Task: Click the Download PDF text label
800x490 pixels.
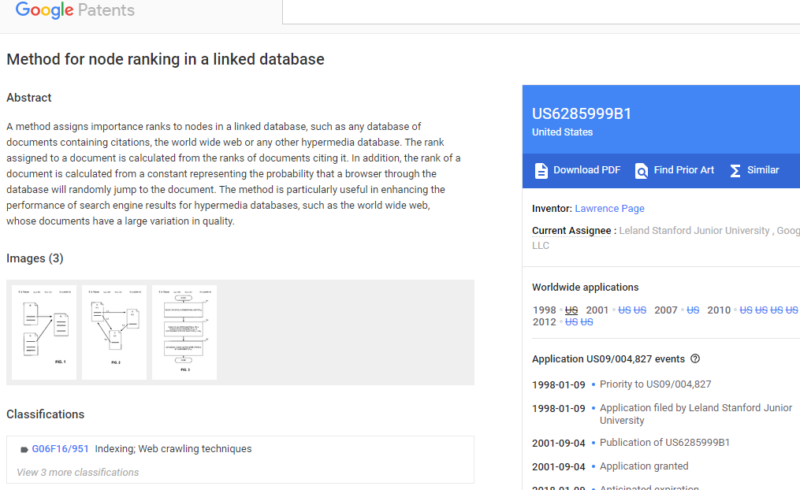Action: click(587, 170)
